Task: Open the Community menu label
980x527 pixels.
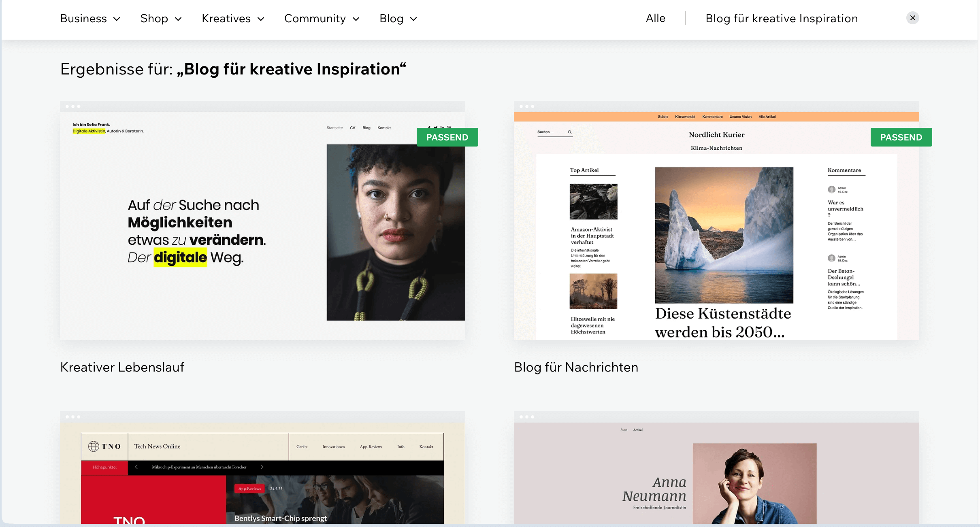Action: 315,19
